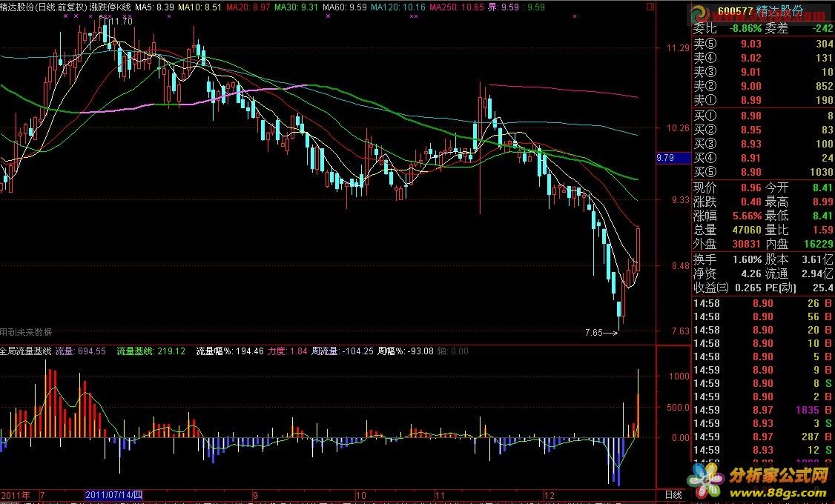
Task: Click the 2011/07/14/四 date marker on timeline
Action: coord(114,495)
